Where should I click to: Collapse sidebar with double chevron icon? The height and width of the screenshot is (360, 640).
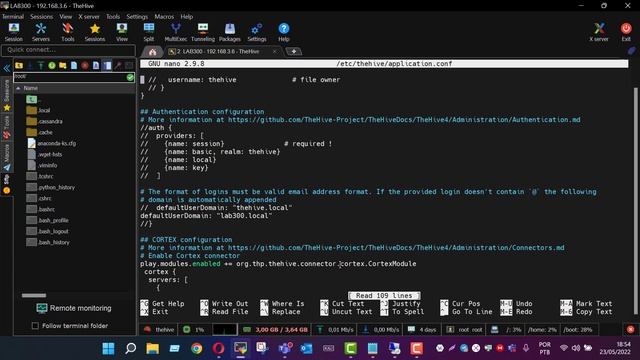(7, 68)
